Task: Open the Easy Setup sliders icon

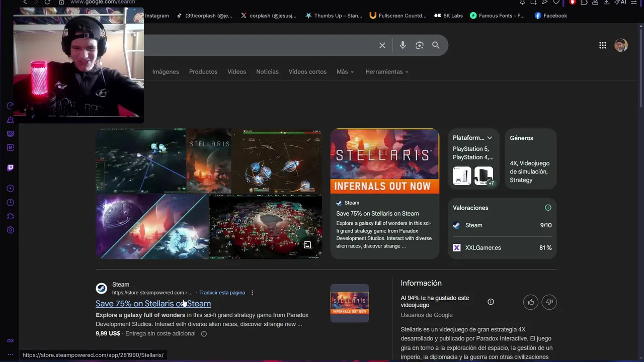Action: (635, 2)
